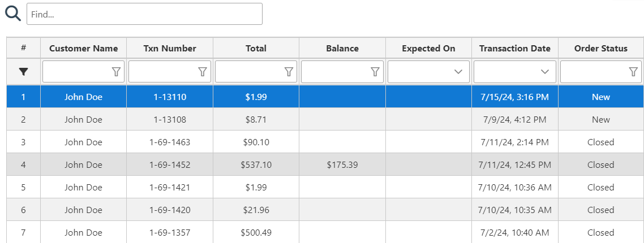644x243 pixels.
Task: Click transaction number 1-69-1463
Action: [170, 142]
